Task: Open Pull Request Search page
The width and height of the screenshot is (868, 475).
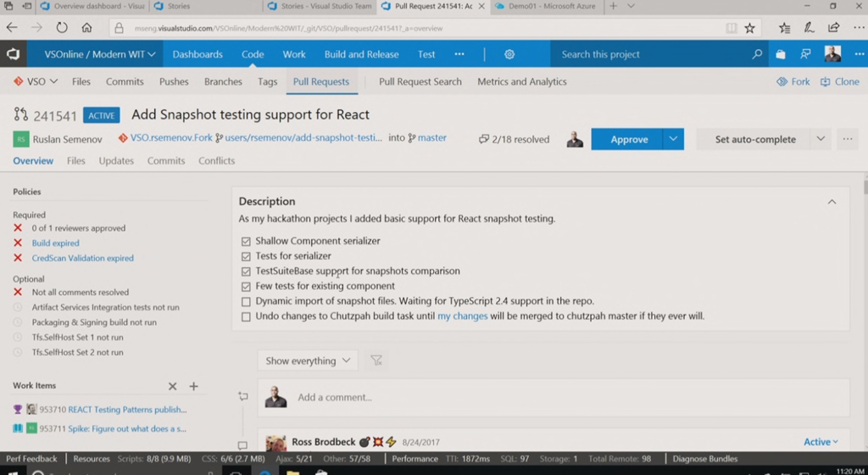Action: (420, 81)
